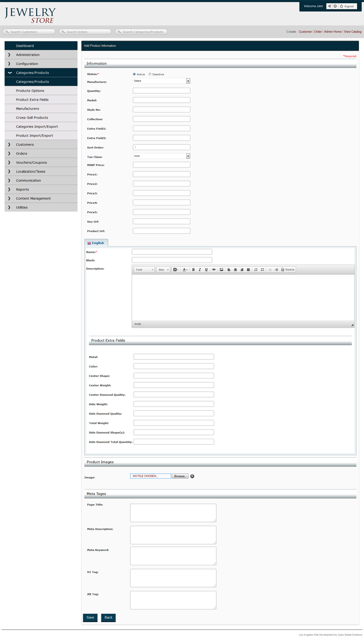Open Product Import/Export submenu item
This screenshot has height=640, width=364.
tap(41, 135)
